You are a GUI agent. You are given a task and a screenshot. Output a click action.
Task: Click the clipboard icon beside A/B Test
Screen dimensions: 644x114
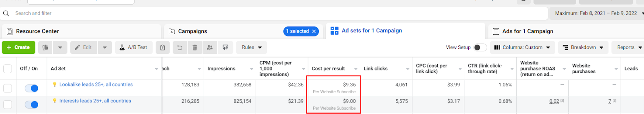(x=163, y=47)
